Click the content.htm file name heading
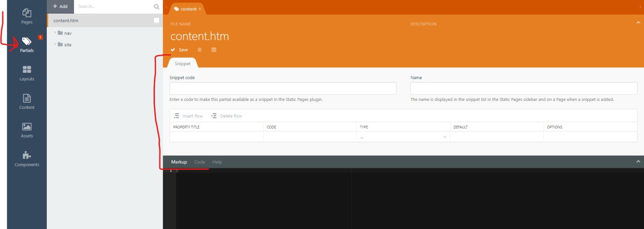The width and height of the screenshot is (644, 229). click(x=200, y=36)
